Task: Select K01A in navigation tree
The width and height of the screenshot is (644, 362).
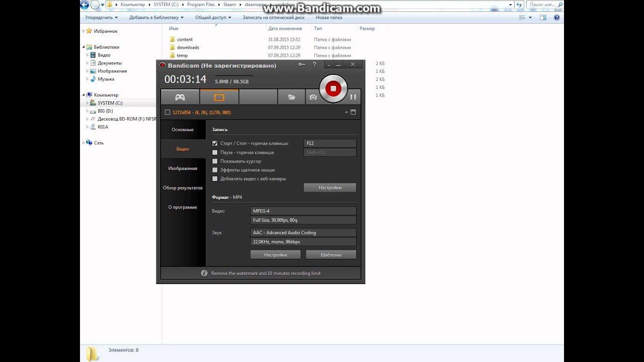Action: point(103,127)
